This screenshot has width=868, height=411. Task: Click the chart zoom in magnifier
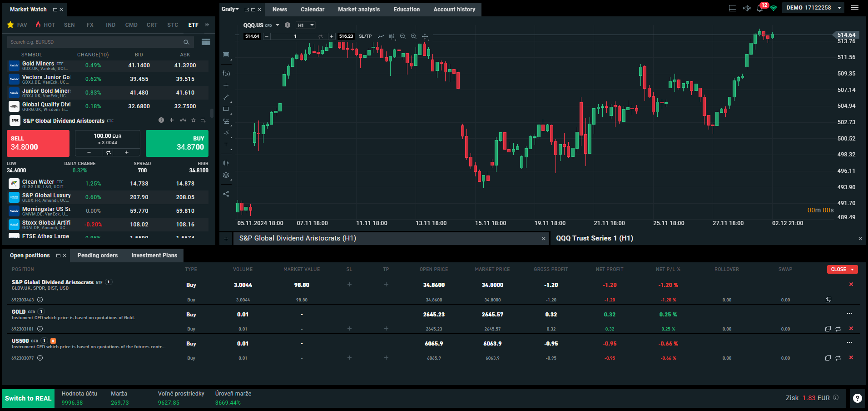(413, 36)
